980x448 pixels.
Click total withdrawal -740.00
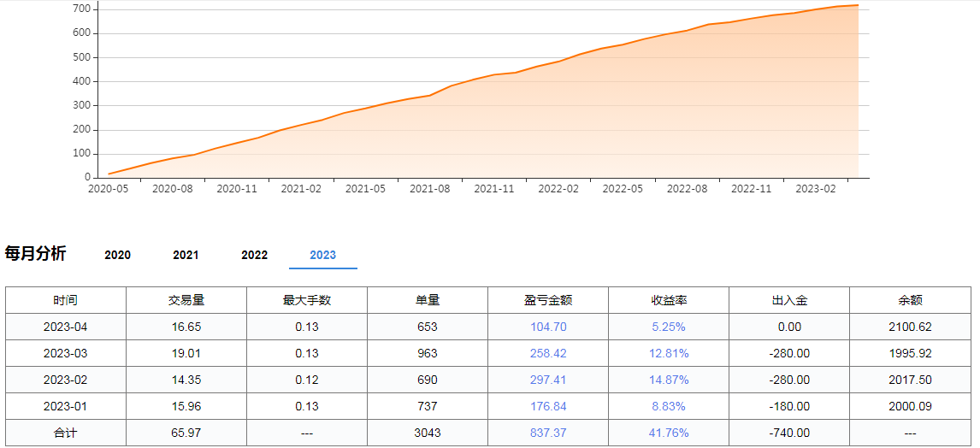[789, 433]
